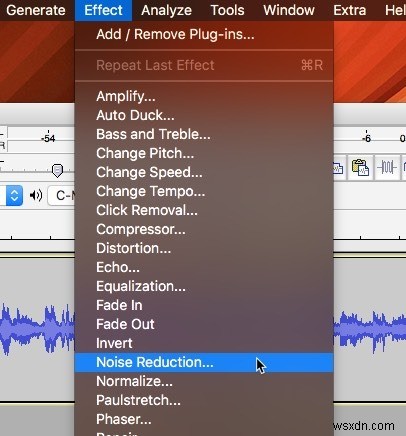
Task: Open Noise Reduction... effect
Action: click(204, 362)
